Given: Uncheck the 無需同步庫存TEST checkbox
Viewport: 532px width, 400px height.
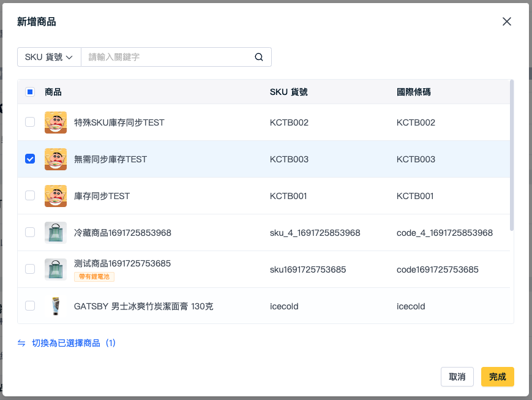Looking at the screenshot, I should tap(30, 159).
